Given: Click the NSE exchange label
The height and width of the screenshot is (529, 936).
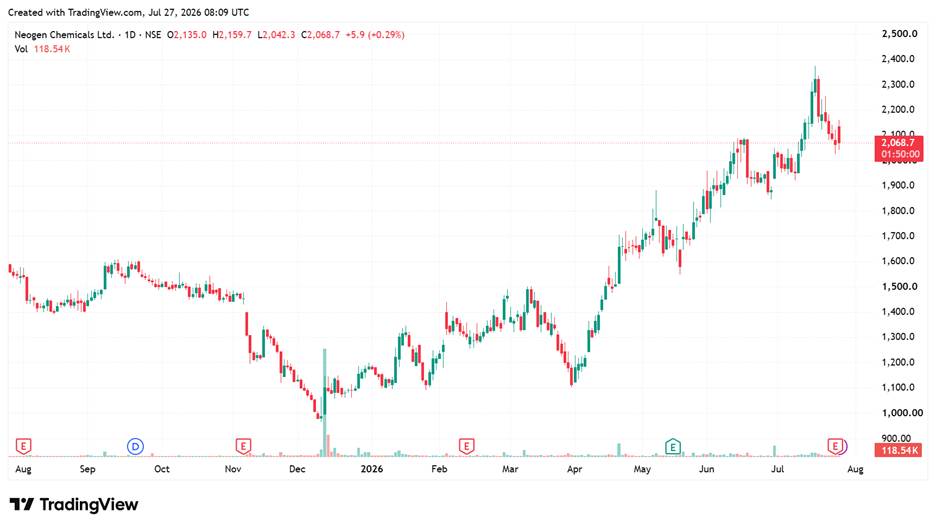Looking at the screenshot, I should 153,35.
